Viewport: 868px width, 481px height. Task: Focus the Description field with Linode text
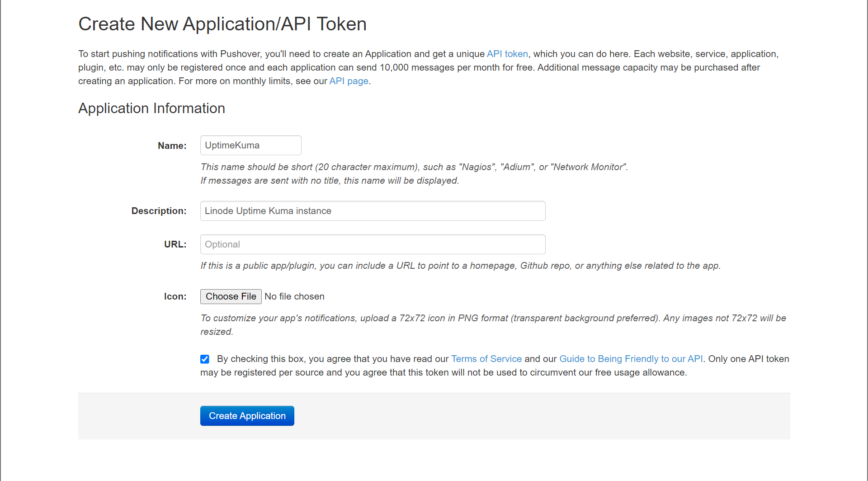(373, 211)
